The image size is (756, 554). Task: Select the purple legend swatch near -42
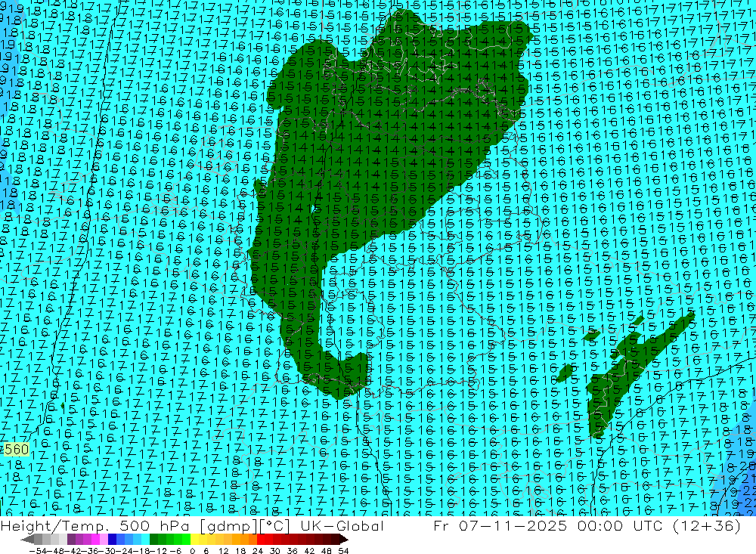pos(71,540)
